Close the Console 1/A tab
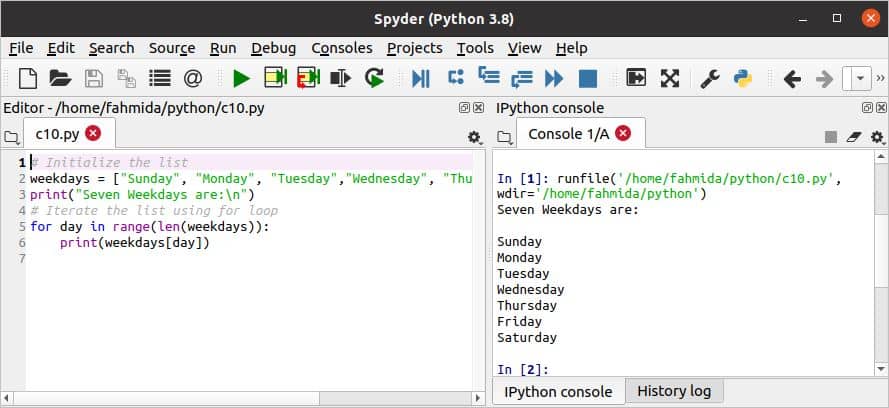The image size is (889, 408). 623,133
